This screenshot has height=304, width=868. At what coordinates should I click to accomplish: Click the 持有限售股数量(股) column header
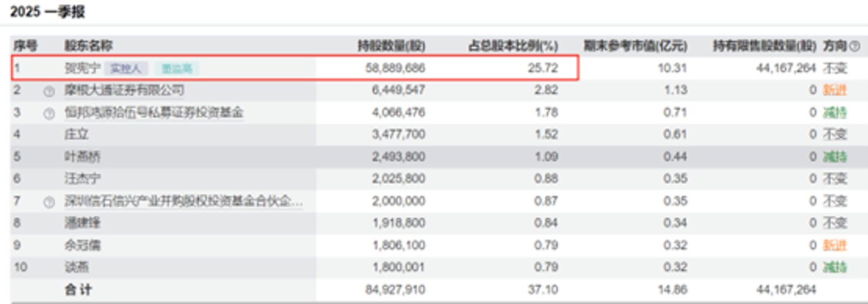(764, 46)
